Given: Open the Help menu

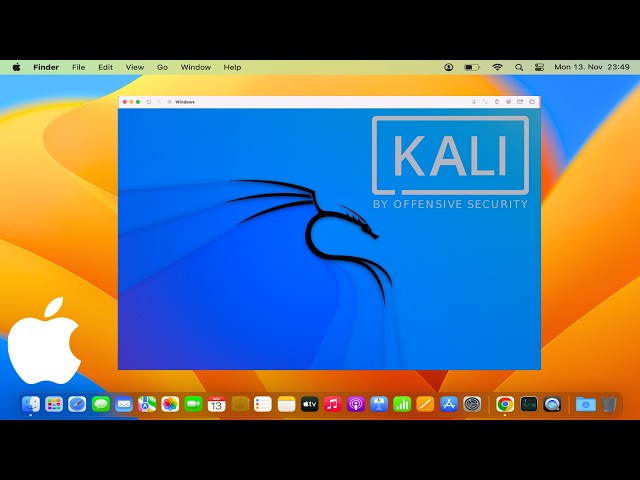Looking at the screenshot, I should pos(232,67).
